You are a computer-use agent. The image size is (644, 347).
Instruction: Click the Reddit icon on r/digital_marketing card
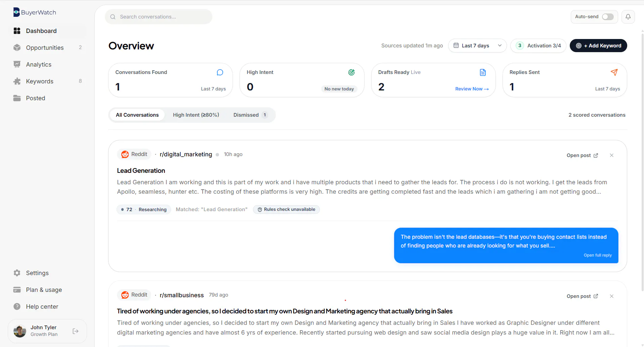[x=125, y=154]
